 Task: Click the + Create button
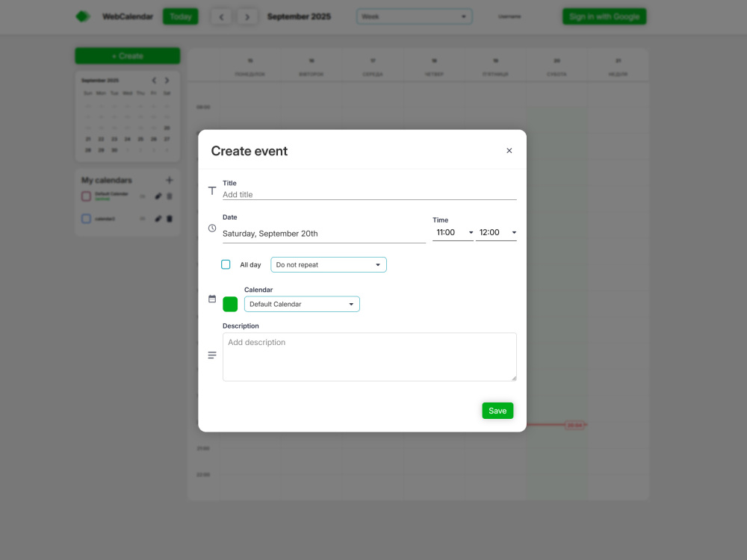[127, 56]
